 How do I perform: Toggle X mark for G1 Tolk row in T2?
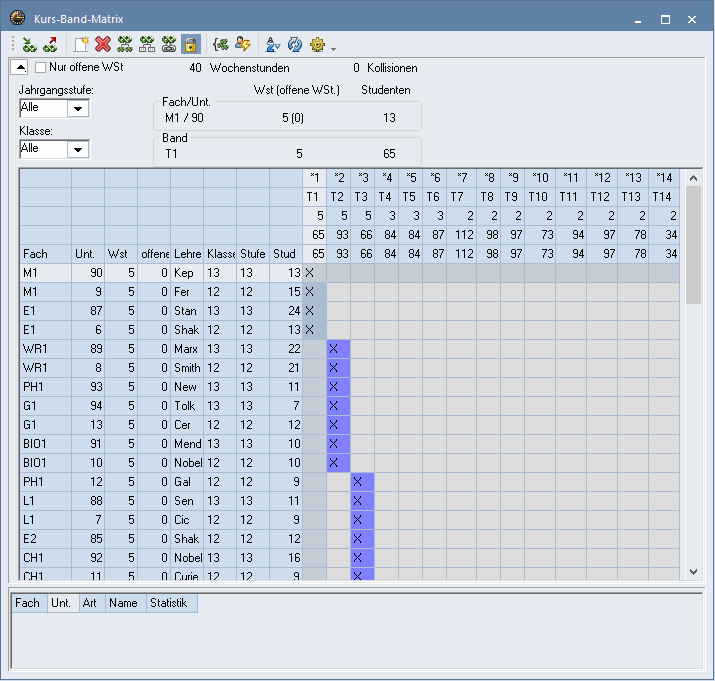(x=338, y=406)
